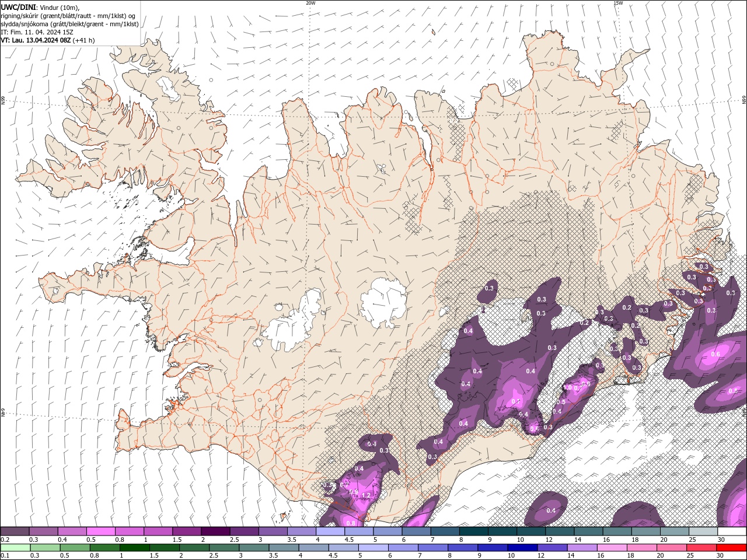
Task: Click the '1.0' precipitation value on the map
Action: pos(567,387)
